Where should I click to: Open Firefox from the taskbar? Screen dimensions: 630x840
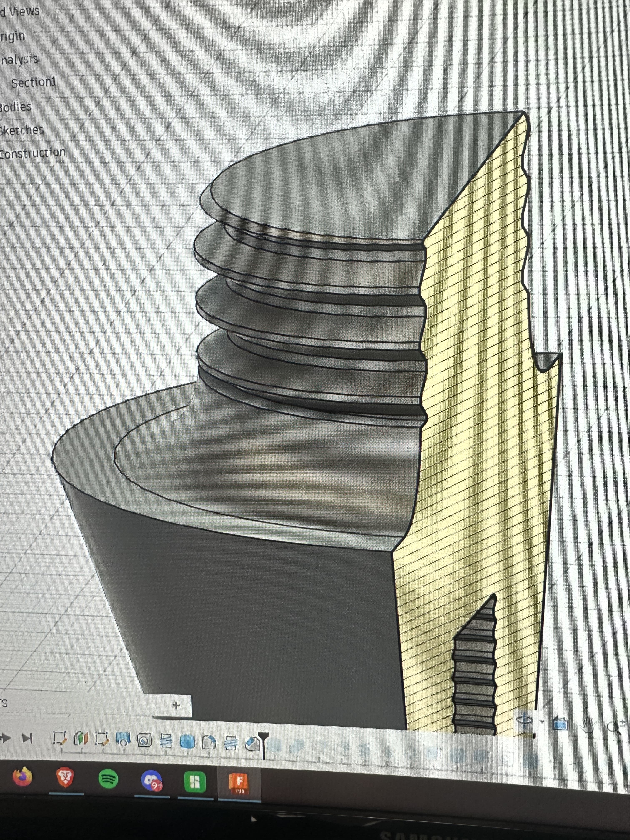[x=23, y=776]
